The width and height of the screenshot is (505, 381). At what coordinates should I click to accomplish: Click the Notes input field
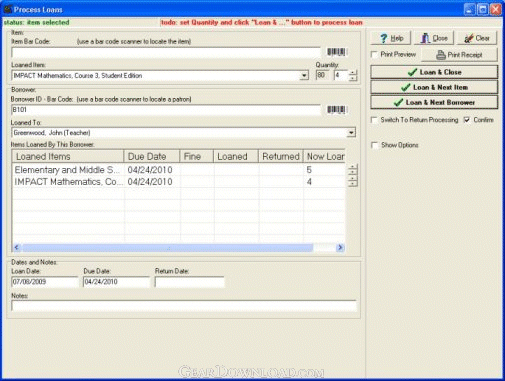click(x=184, y=306)
